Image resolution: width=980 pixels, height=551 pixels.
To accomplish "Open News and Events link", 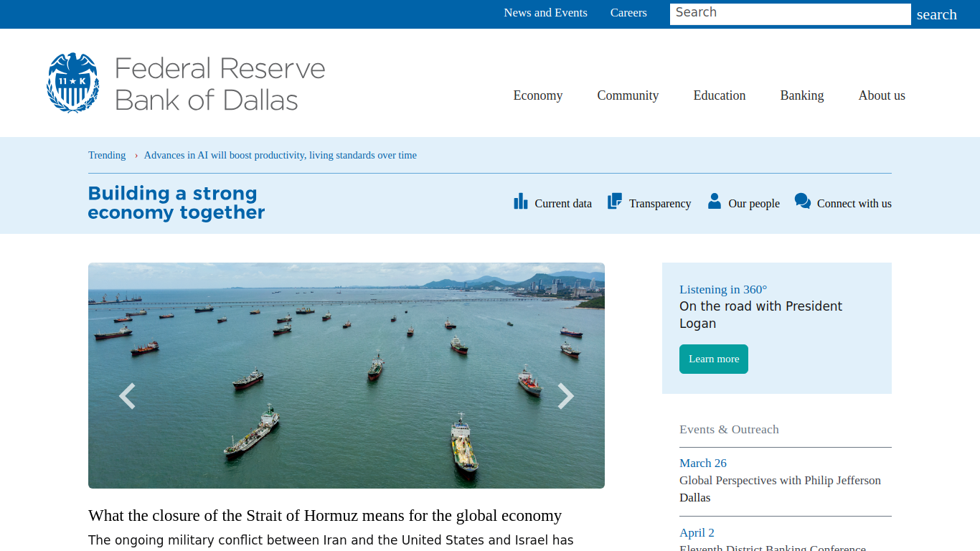I will 545,13.
